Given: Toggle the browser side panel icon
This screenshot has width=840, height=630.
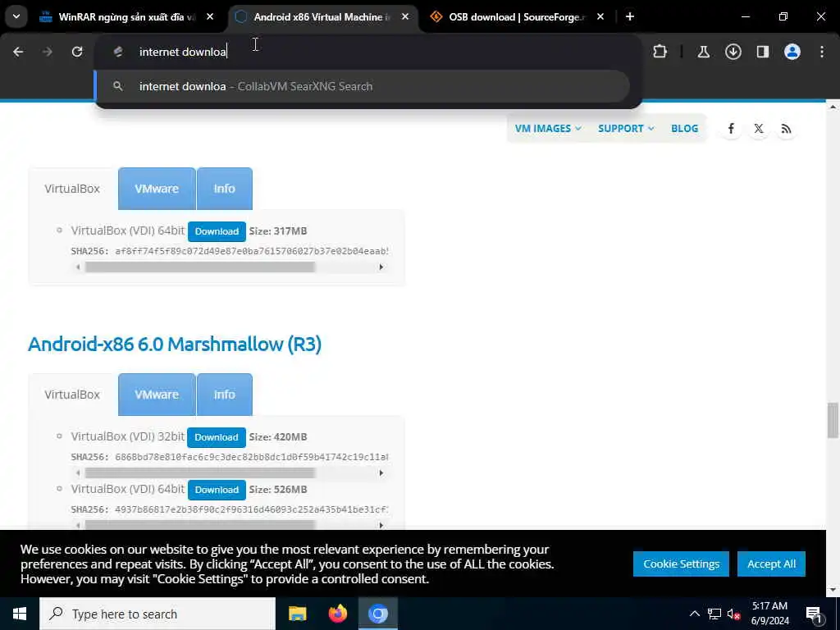Looking at the screenshot, I should 763,52.
